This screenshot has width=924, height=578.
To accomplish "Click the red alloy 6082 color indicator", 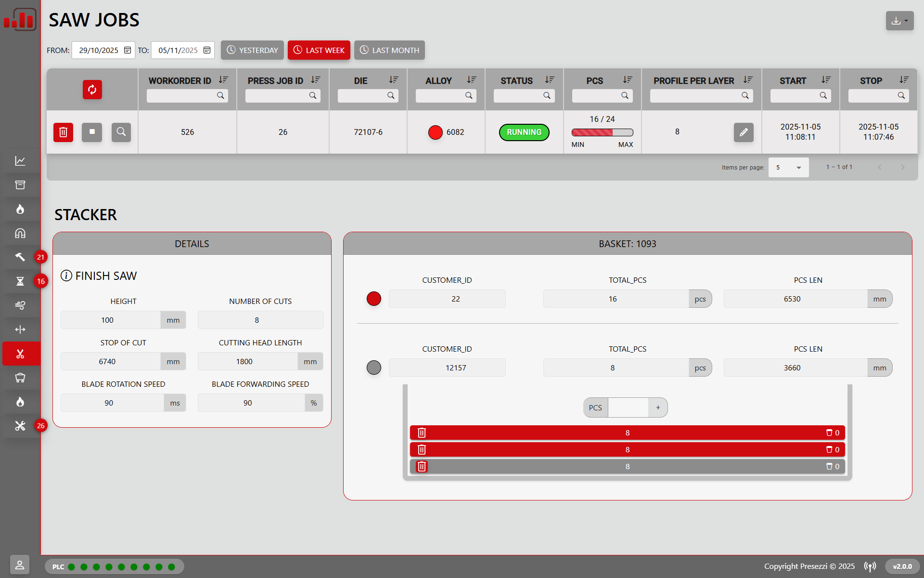I will click(x=435, y=132).
